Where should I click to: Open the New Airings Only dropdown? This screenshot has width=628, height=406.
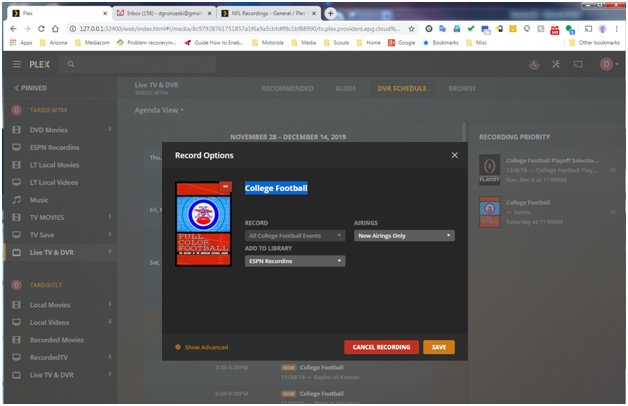point(404,236)
